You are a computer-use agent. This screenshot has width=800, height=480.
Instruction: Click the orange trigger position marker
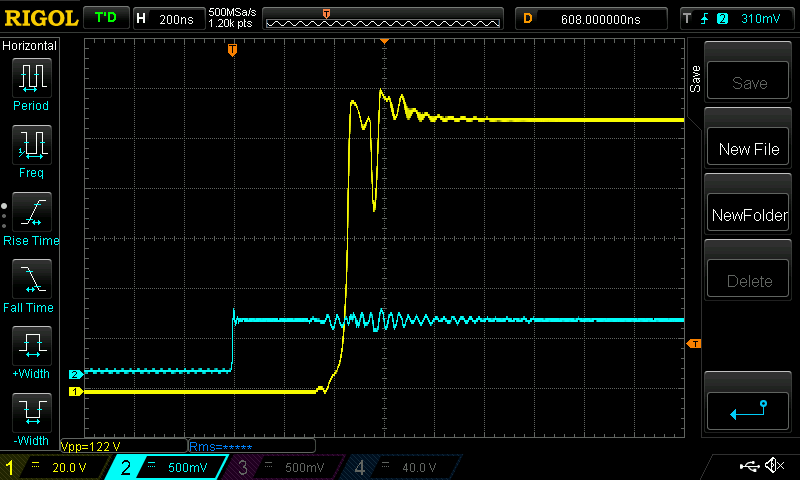(x=232, y=49)
